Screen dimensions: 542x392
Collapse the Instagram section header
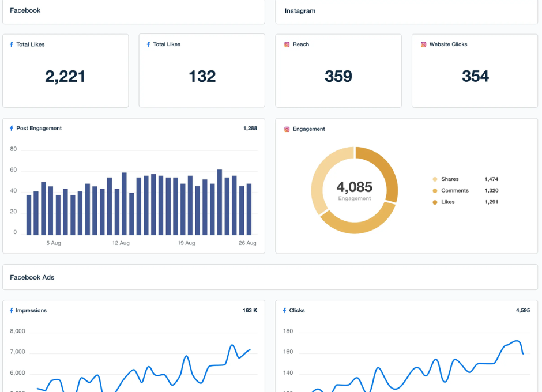298,10
